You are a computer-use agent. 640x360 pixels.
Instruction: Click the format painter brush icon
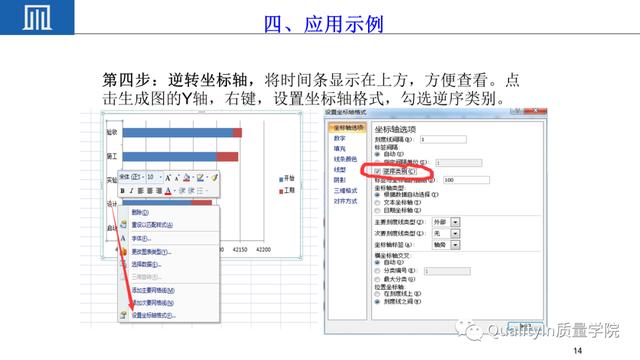[214, 177]
